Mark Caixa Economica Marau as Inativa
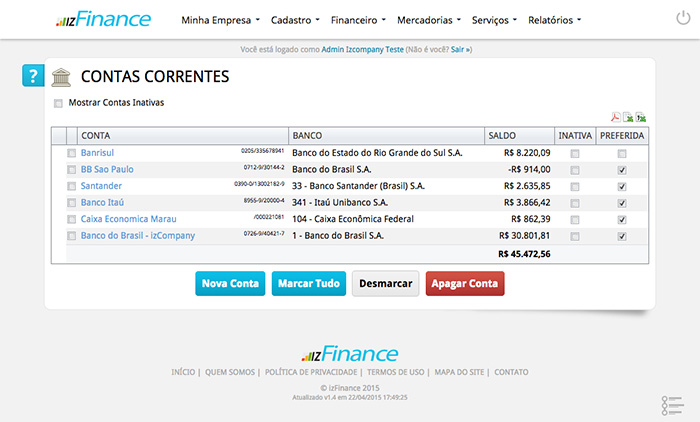 pyautogui.click(x=575, y=220)
